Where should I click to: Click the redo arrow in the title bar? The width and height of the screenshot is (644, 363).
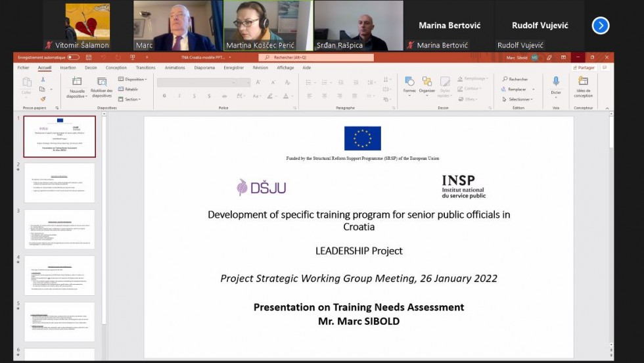118,58
